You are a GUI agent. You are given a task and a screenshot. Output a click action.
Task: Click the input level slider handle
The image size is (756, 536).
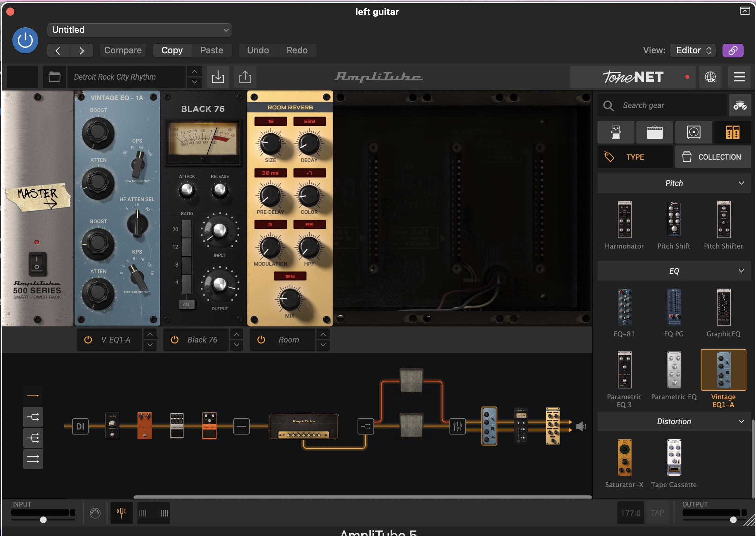click(43, 520)
